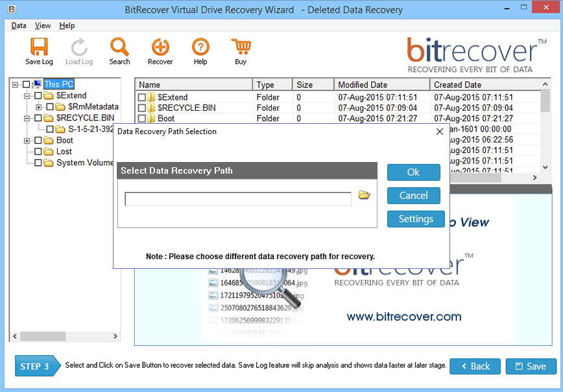Check the Lost folder checkbox
This screenshot has height=392, width=563.
[38, 152]
